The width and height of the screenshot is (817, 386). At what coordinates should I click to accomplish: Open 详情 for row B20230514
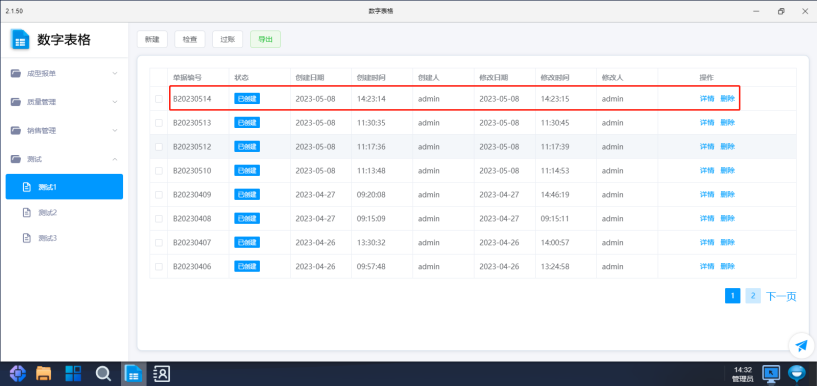click(707, 99)
